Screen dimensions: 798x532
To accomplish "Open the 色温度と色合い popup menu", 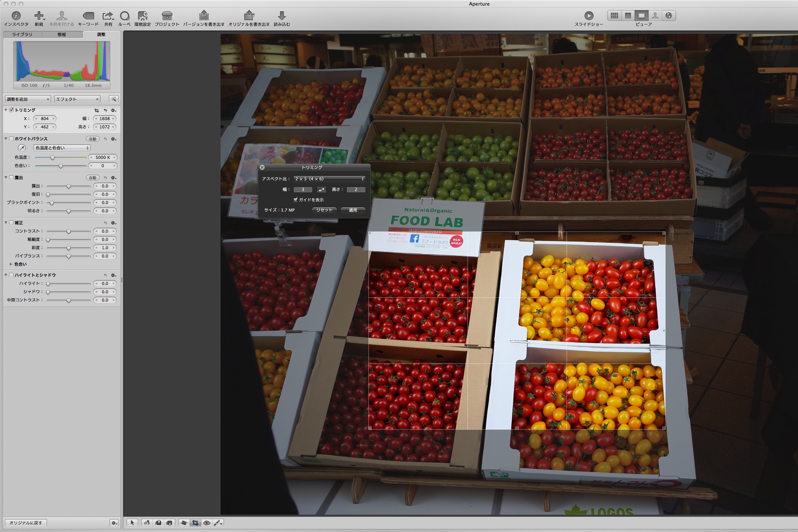I will click(62, 148).
